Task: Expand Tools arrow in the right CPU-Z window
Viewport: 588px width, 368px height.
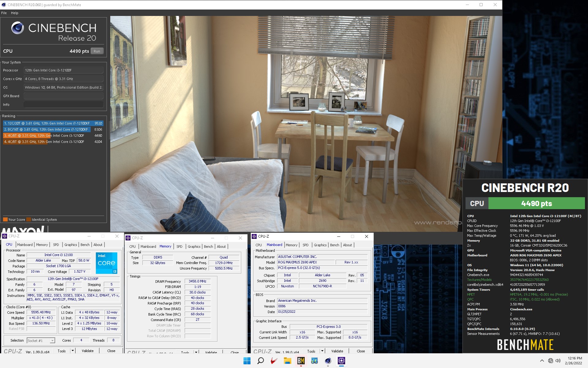Action: point(322,351)
